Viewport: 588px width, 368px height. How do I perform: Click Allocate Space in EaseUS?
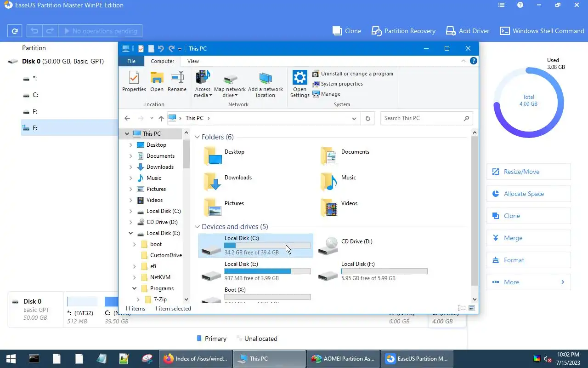click(x=528, y=194)
